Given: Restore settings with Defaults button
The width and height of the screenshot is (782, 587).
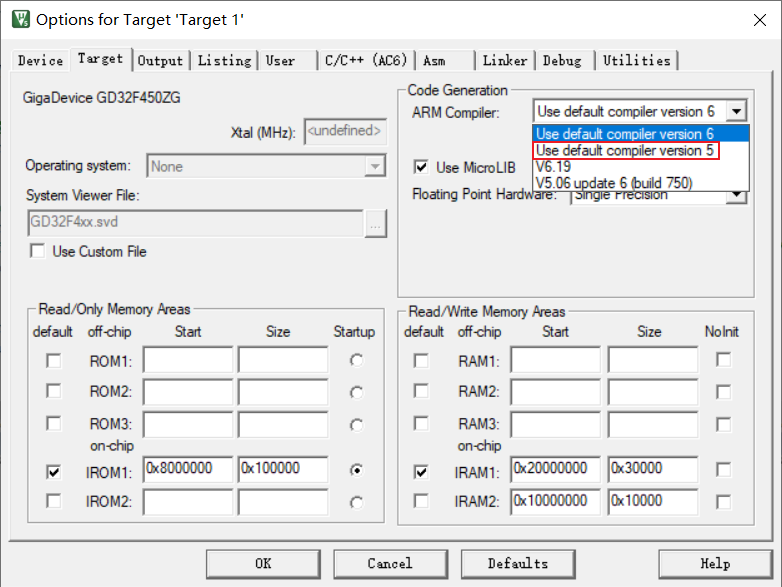Looking at the screenshot, I should point(518,564).
